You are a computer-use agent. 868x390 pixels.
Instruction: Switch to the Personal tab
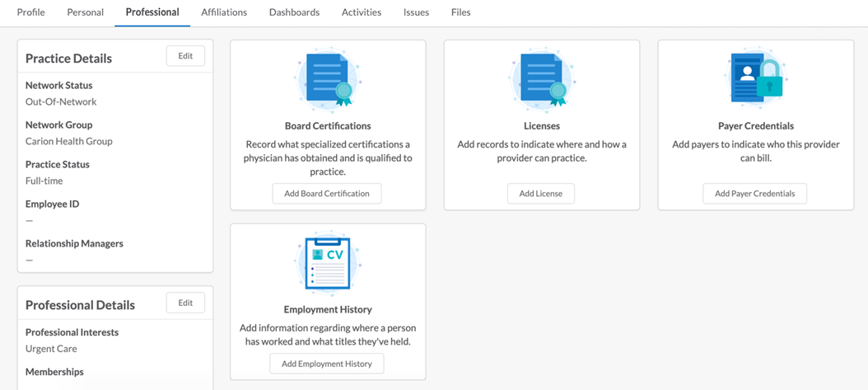tap(86, 12)
